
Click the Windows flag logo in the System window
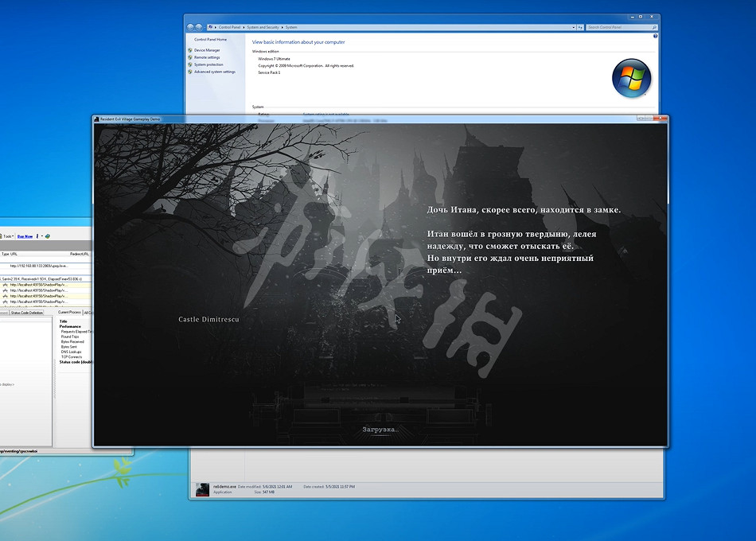pyautogui.click(x=631, y=79)
